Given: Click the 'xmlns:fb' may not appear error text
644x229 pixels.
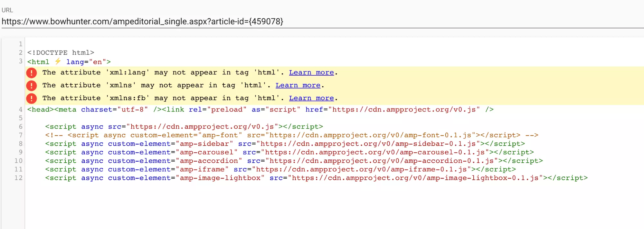Looking at the screenshot, I should [163, 98].
